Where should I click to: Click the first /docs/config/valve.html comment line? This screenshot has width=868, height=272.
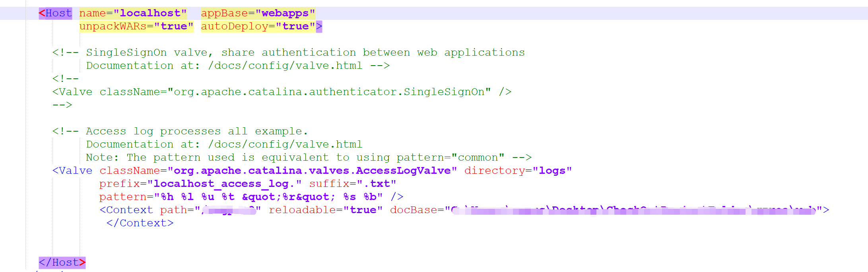(238, 66)
